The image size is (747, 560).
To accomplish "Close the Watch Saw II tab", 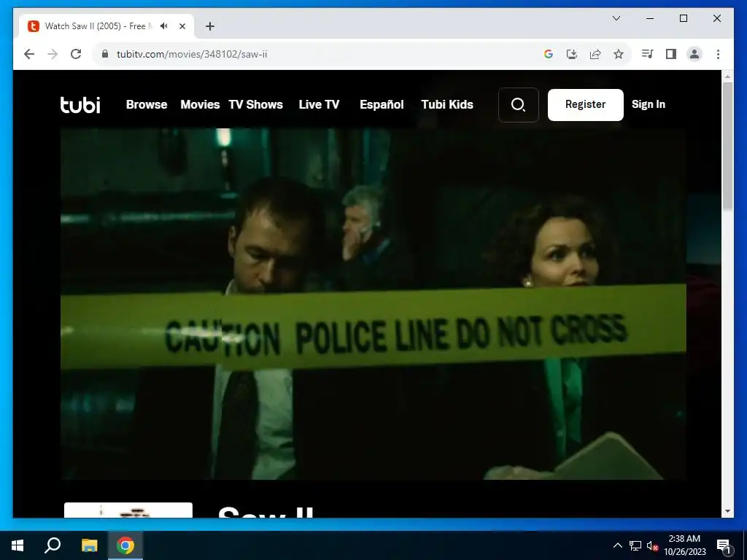I will tap(182, 26).
